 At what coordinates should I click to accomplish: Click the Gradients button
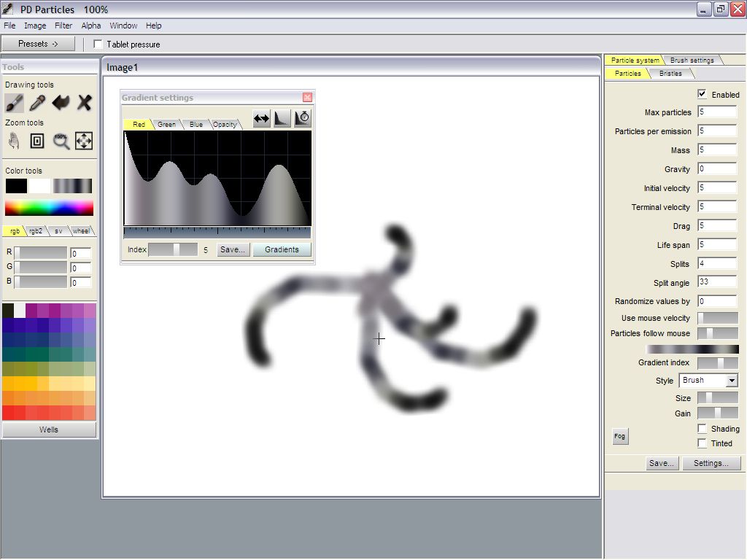[282, 249]
